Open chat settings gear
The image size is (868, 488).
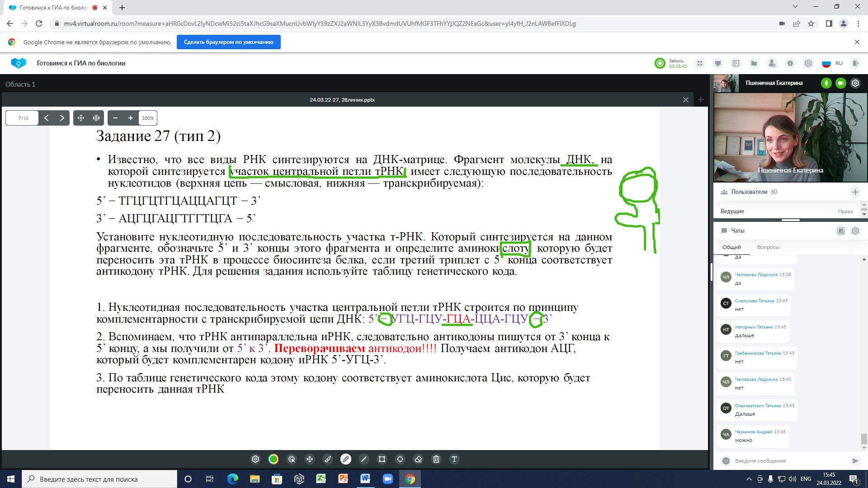pos(855,231)
